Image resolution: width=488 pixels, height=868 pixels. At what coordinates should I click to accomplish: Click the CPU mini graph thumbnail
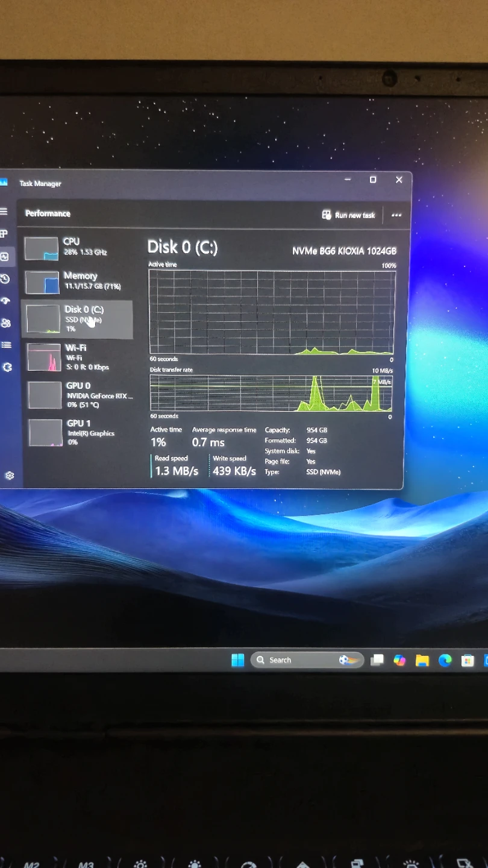click(42, 248)
